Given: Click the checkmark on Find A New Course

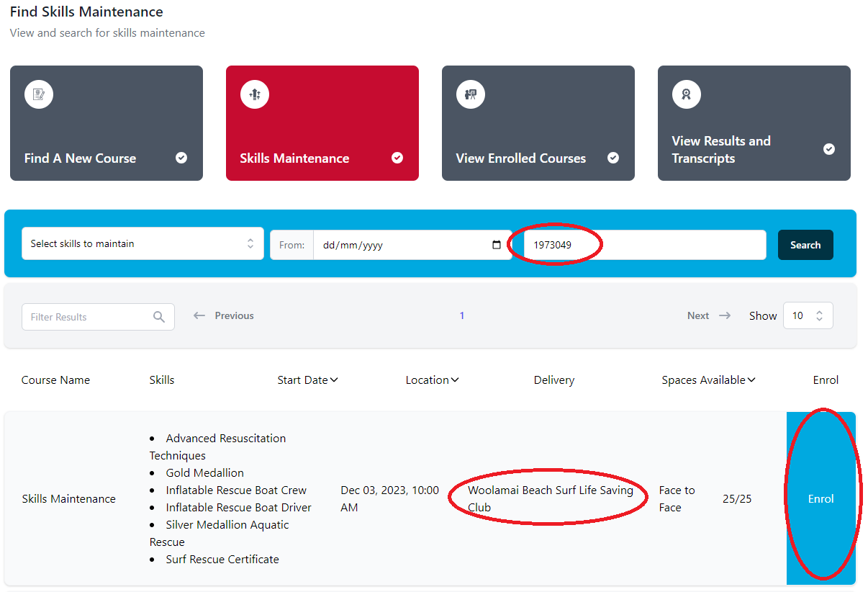Looking at the screenshot, I should pyautogui.click(x=181, y=158).
